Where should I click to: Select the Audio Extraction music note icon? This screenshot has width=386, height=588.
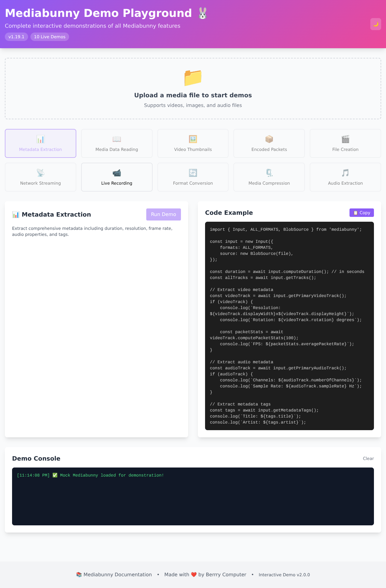click(345, 173)
